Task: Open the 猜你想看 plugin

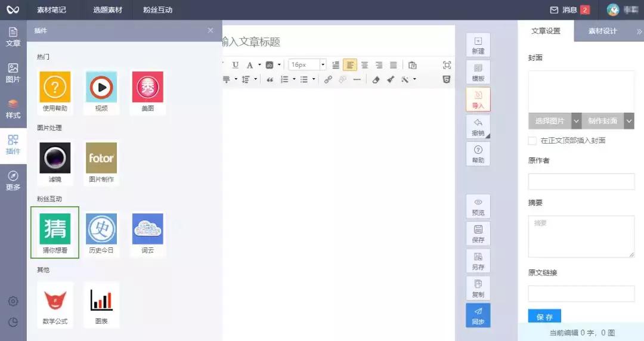Action: tap(55, 233)
